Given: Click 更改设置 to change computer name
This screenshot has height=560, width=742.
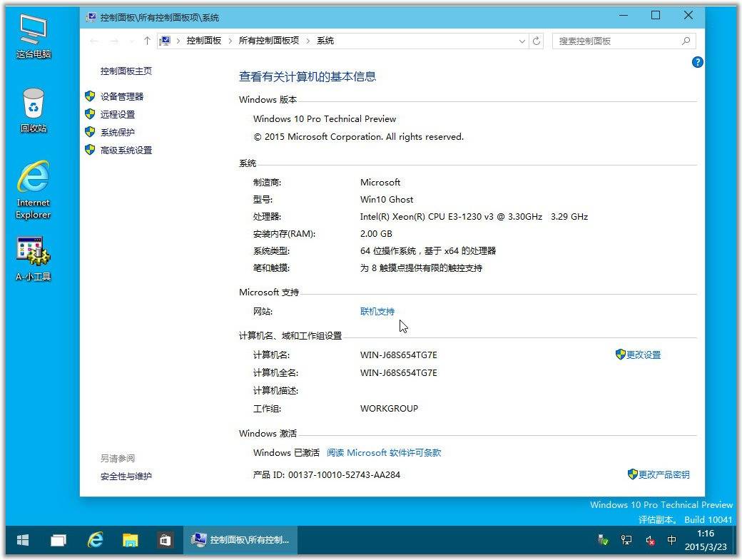Looking at the screenshot, I should 644,355.
